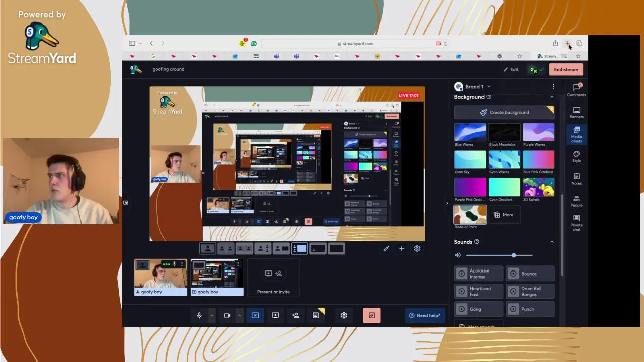Open layout settings gear below the stage
Screen dimensions: 644x362
tap(417, 248)
